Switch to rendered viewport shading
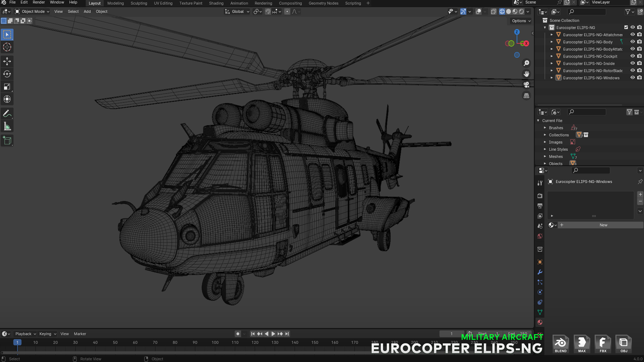 click(x=522, y=12)
